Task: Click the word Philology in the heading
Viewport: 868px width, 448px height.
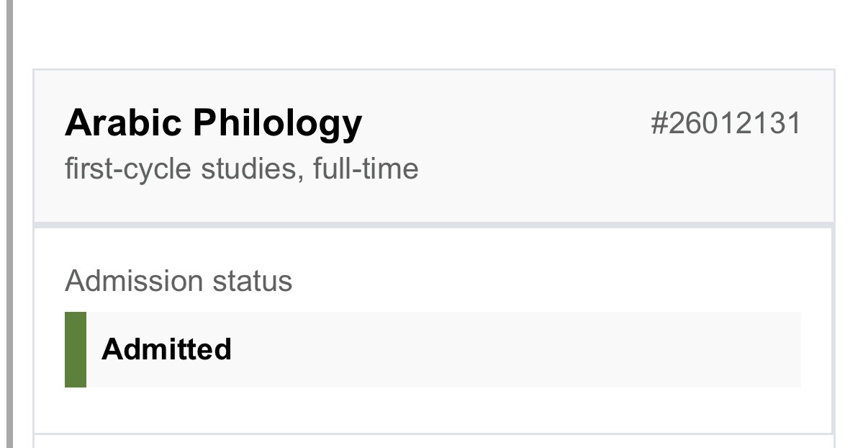Action: click(277, 125)
